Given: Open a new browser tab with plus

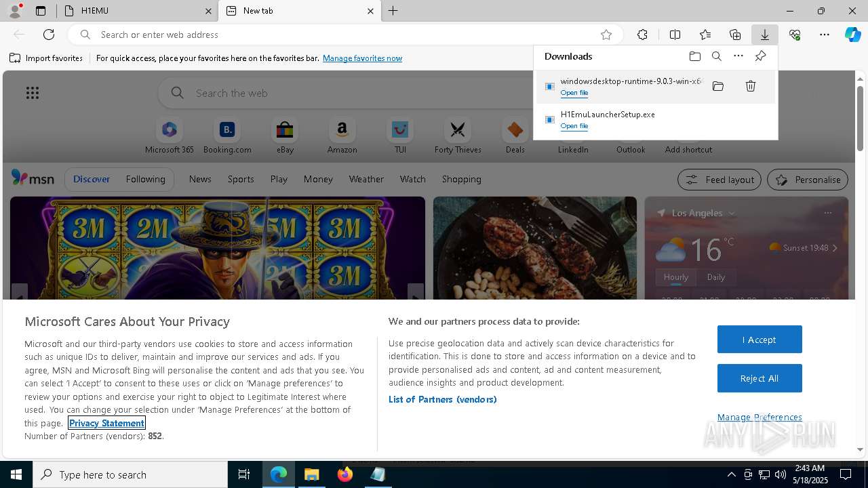Looking at the screenshot, I should coord(393,11).
